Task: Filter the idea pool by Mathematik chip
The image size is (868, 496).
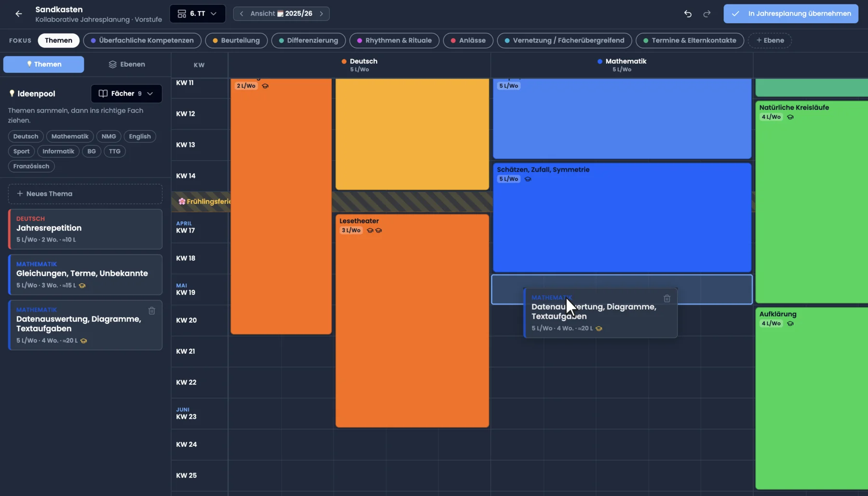Action: (70, 137)
